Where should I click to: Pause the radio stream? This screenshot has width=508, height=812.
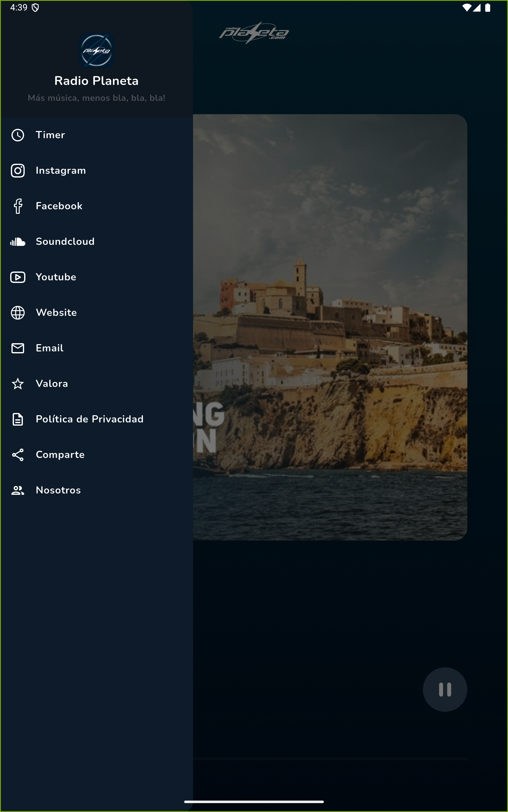pyautogui.click(x=445, y=690)
